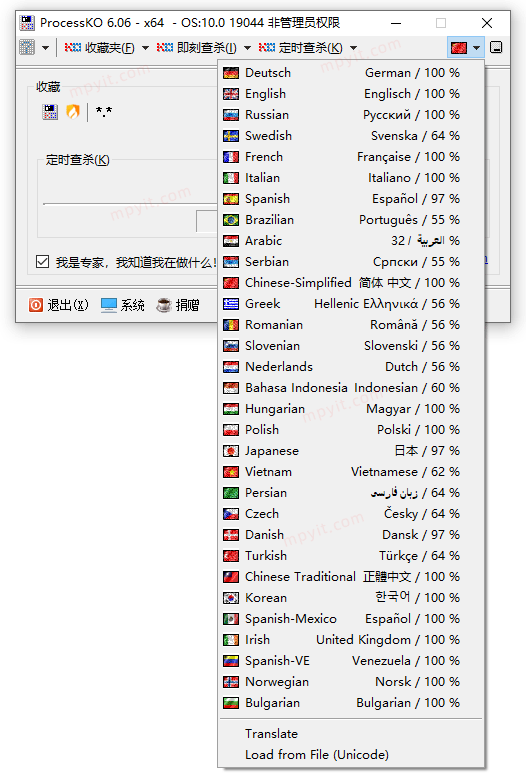The height and width of the screenshot is (773, 526).
Task: Expand the 即刻查杀(I) dropdown arrow
Action: pyautogui.click(x=247, y=48)
